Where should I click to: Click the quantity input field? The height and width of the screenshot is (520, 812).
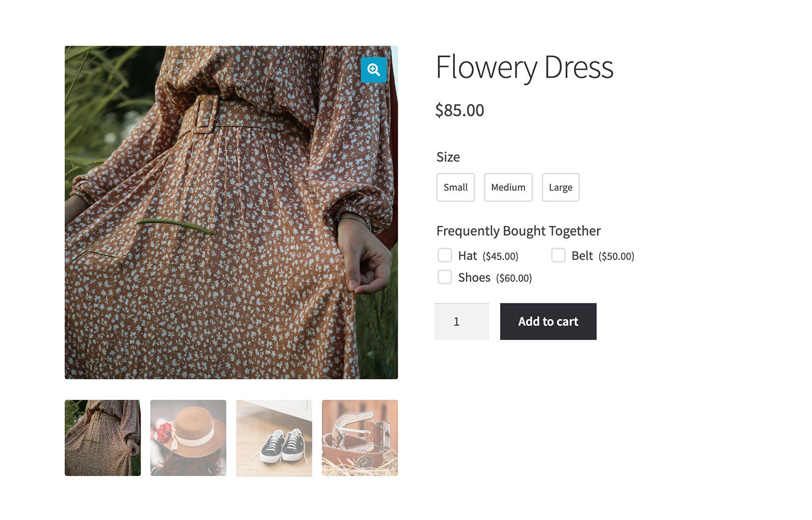pos(461,321)
